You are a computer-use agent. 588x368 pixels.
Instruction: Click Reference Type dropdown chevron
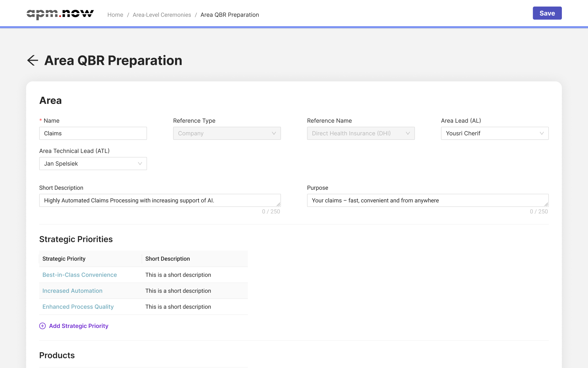tap(274, 133)
